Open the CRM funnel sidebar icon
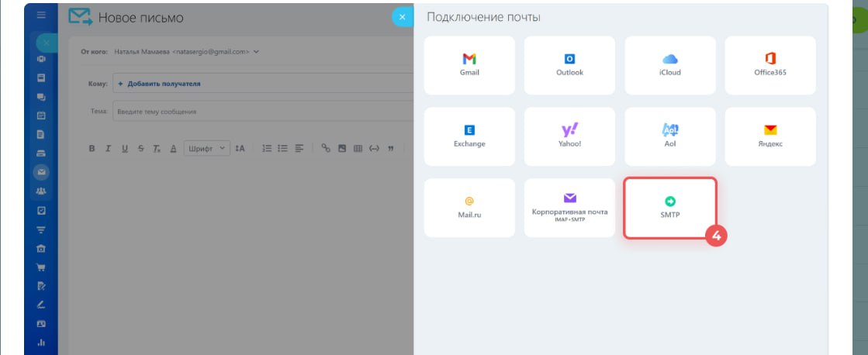 41,229
